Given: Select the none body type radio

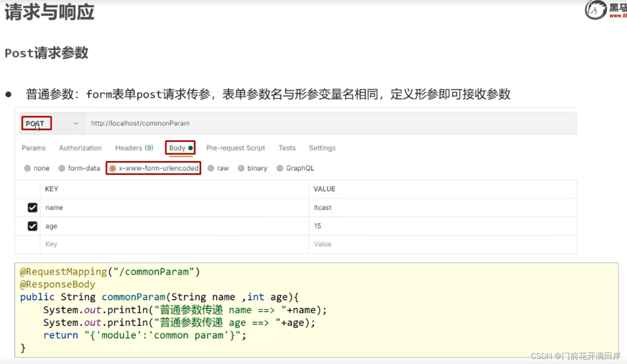Looking at the screenshot, I should [x=28, y=168].
